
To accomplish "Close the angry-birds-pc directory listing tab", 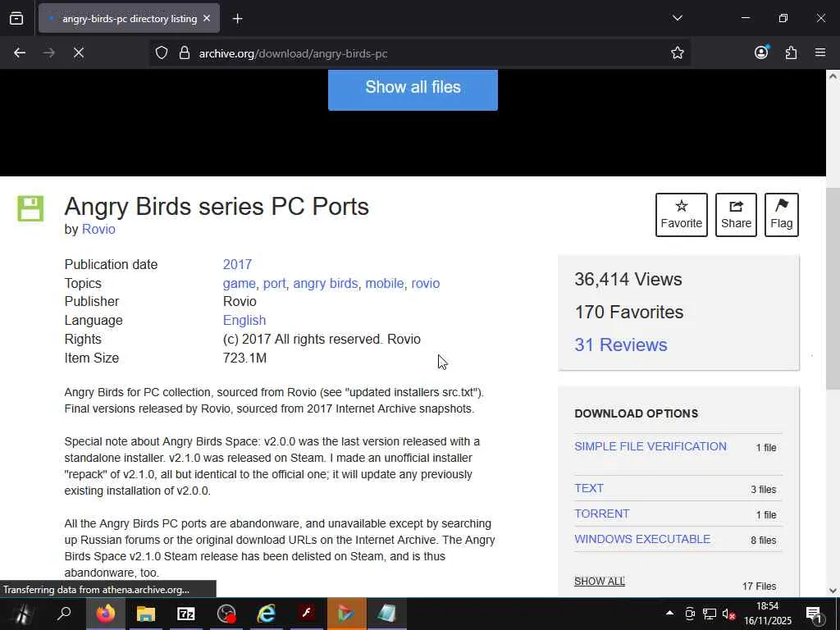I will 207,18.
